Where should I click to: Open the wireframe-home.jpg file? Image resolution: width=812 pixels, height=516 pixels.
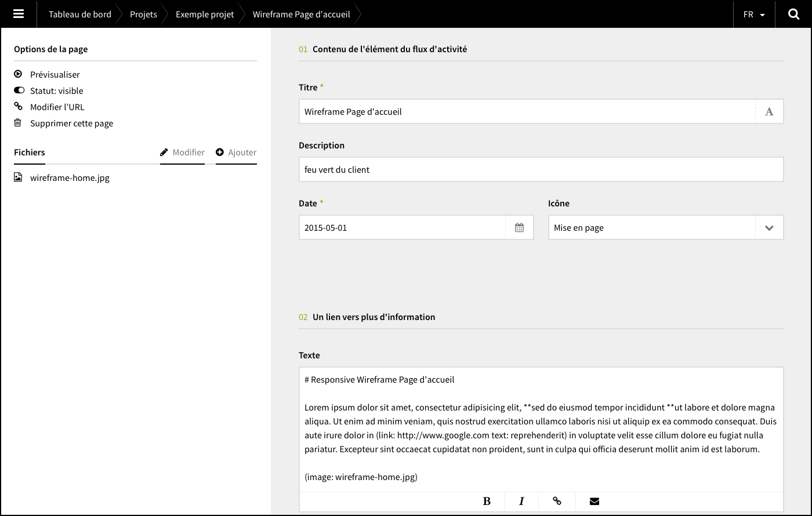tap(70, 177)
